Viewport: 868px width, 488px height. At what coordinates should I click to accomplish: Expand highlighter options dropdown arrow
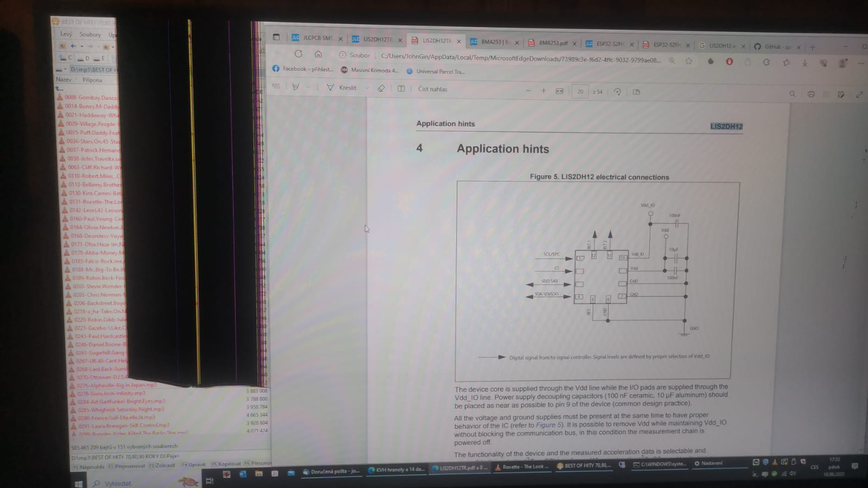coord(308,87)
